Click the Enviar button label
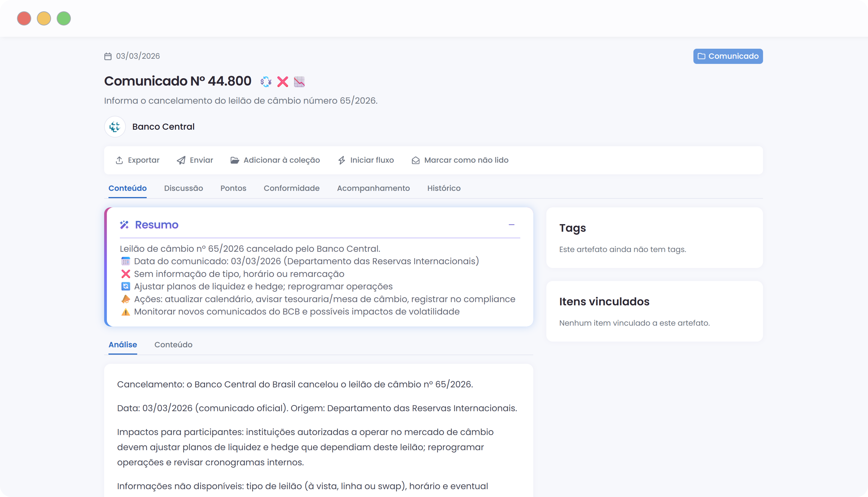Viewport: 868px width, 497px height. pyautogui.click(x=201, y=160)
